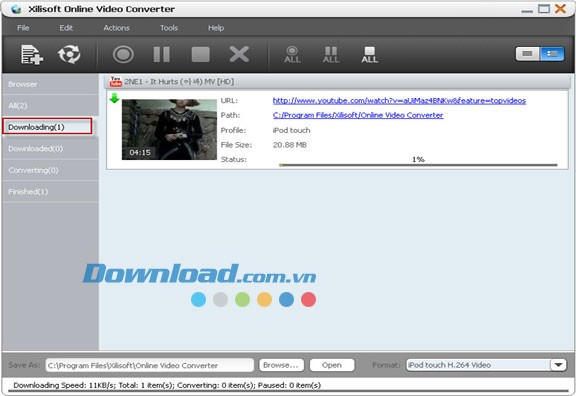Click the 1% download progress bar
576x396 pixels.
point(418,165)
